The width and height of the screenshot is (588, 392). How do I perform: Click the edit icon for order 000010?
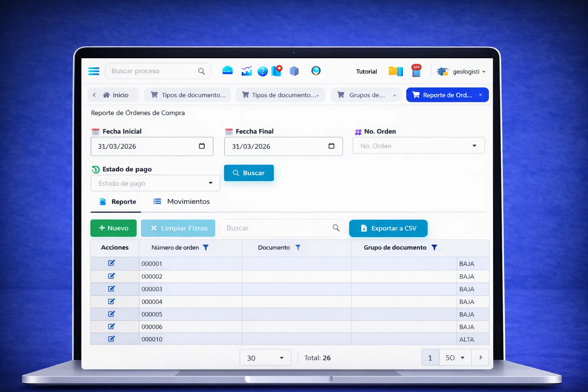pos(111,339)
